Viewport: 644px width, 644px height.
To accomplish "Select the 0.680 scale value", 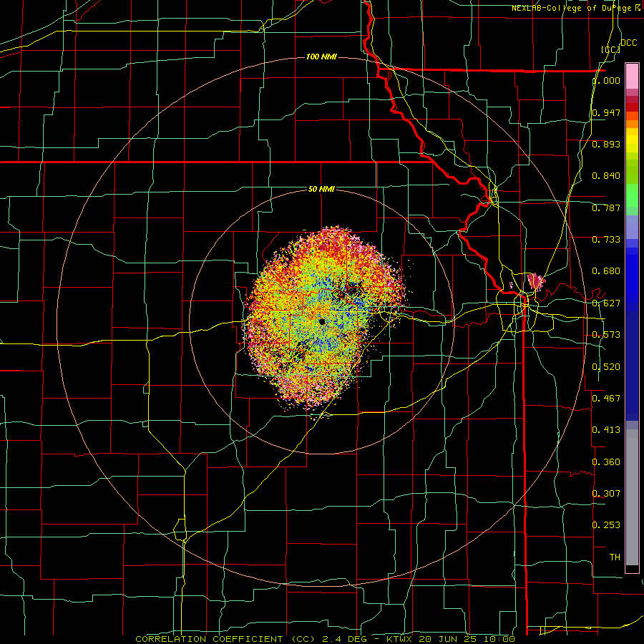I will 606,271.
